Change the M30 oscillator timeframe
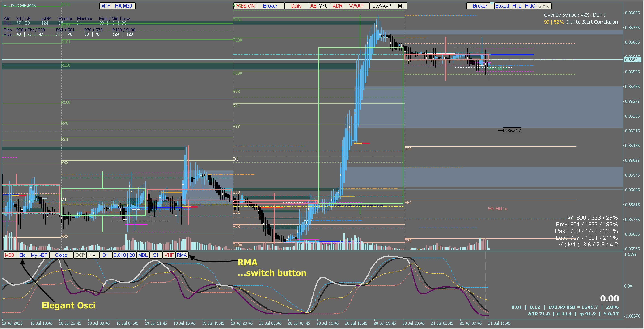 (x=10, y=255)
